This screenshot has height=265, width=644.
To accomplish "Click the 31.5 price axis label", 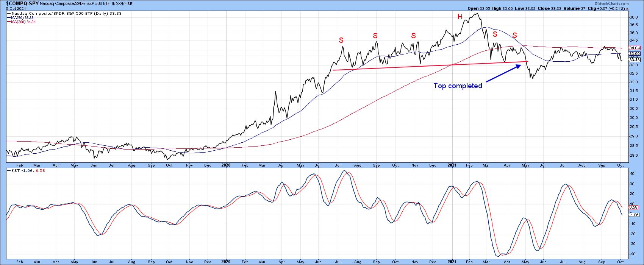I will [x=634, y=90].
